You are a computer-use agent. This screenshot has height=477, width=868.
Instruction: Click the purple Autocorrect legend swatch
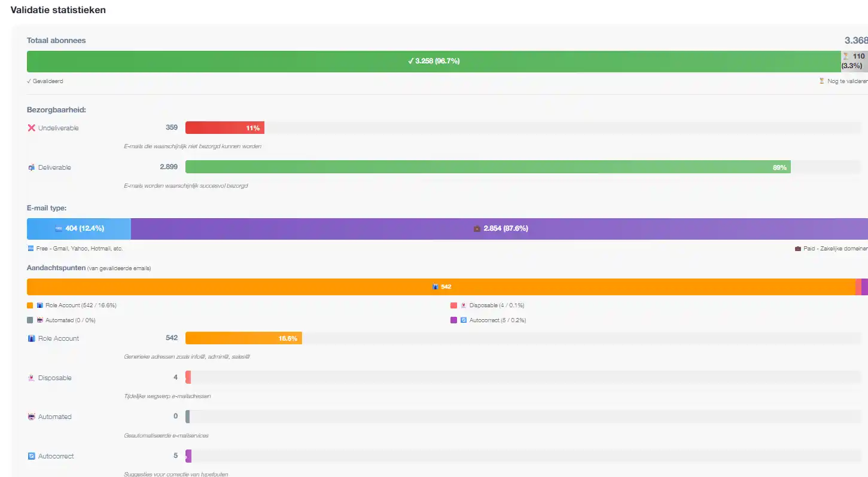point(453,320)
